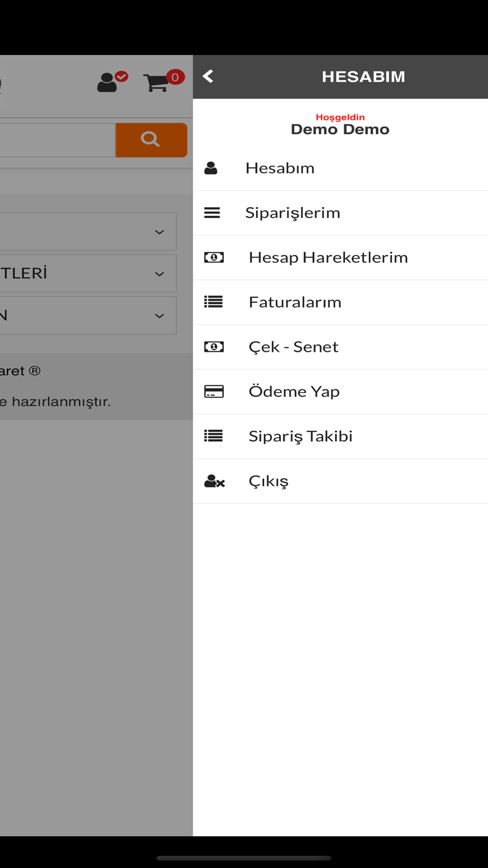Screen dimensions: 488x868
Task: Tap the credit card icon for Ödeme Yap
Action: (214, 392)
